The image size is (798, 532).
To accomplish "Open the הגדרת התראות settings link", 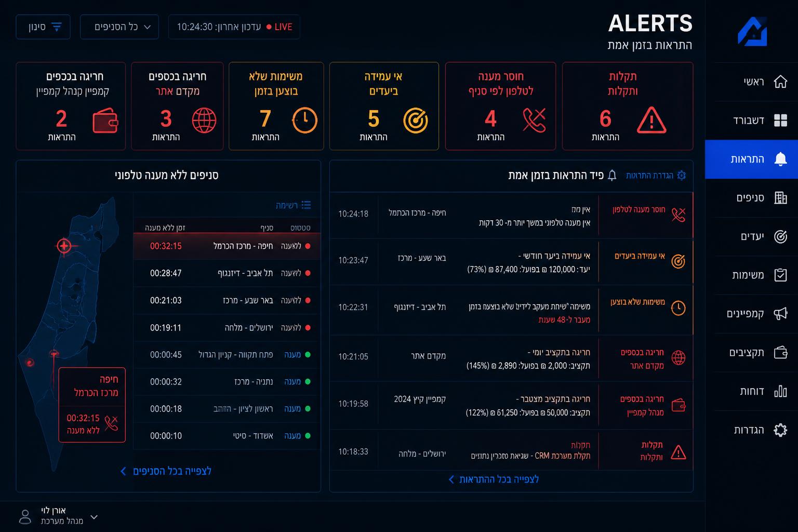I will [656, 175].
